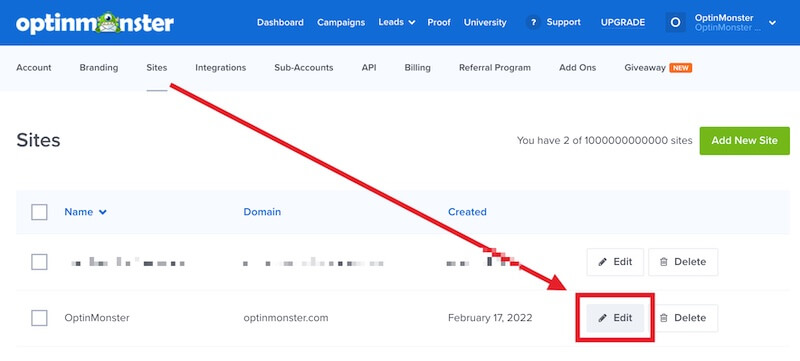The image size is (800, 361).
Task: Click the OptinMonster logo
Action: coord(95,22)
